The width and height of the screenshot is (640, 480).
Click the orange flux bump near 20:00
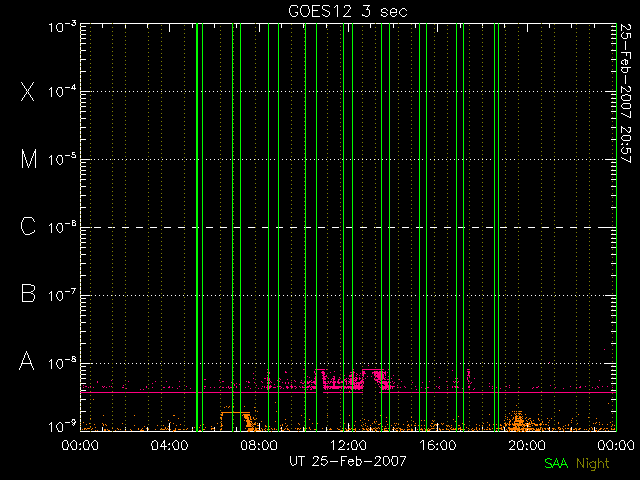[518, 420]
